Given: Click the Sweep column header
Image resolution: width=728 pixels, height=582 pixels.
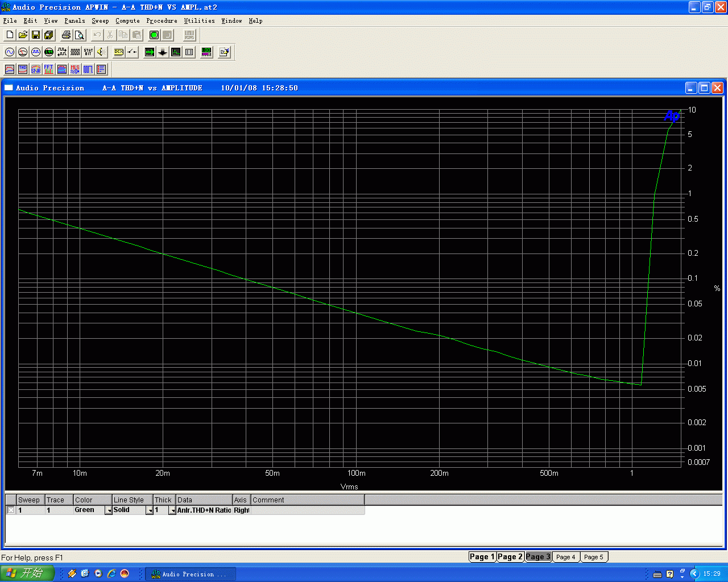Looking at the screenshot, I should click(x=31, y=500).
